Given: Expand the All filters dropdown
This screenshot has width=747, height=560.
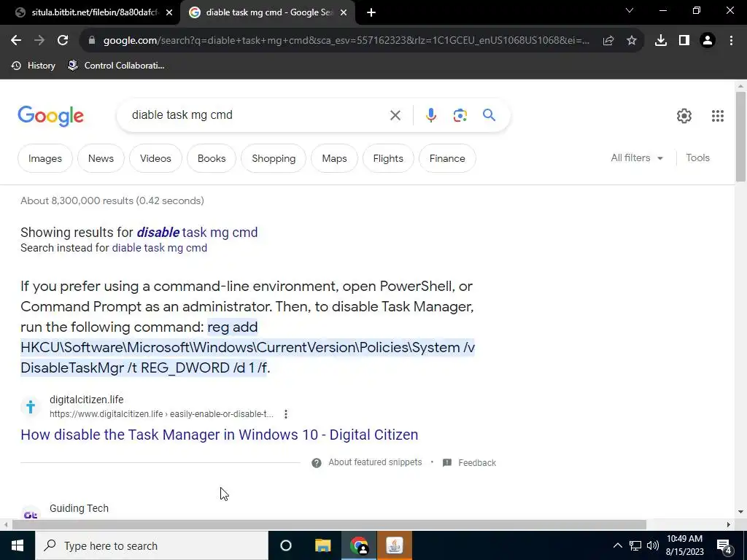Looking at the screenshot, I should [x=637, y=158].
